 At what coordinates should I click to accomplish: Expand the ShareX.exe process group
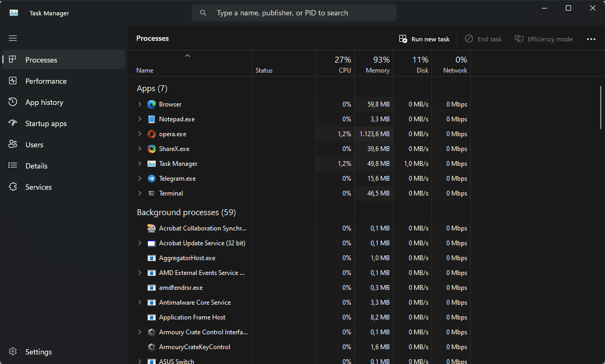139,149
